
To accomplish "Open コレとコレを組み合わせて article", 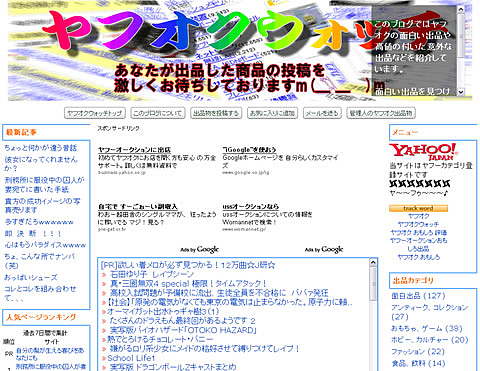I will 40,293.
